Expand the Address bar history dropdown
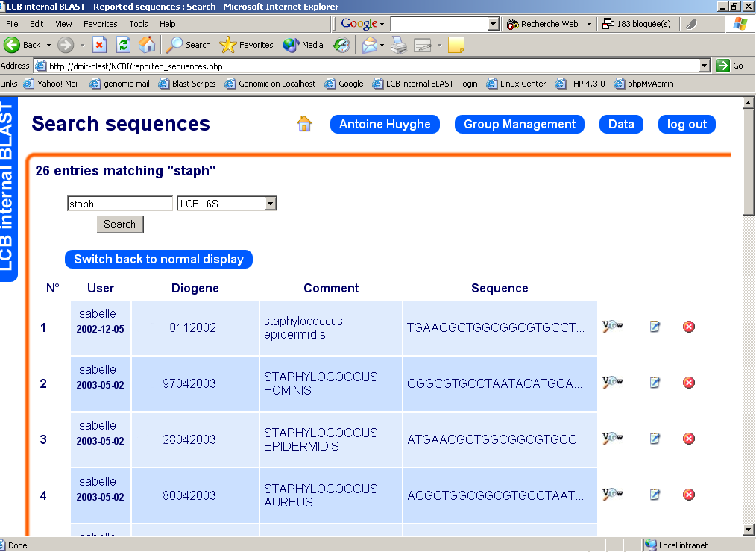Screen dimensions: 756x552 pyautogui.click(x=704, y=66)
